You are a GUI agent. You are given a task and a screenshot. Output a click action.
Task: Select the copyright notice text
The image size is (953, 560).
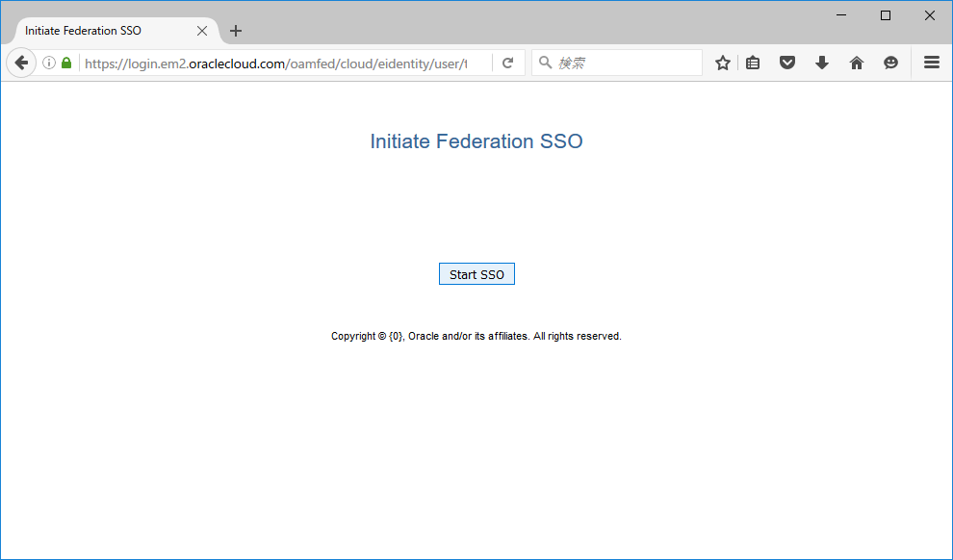tap(476, 336)
